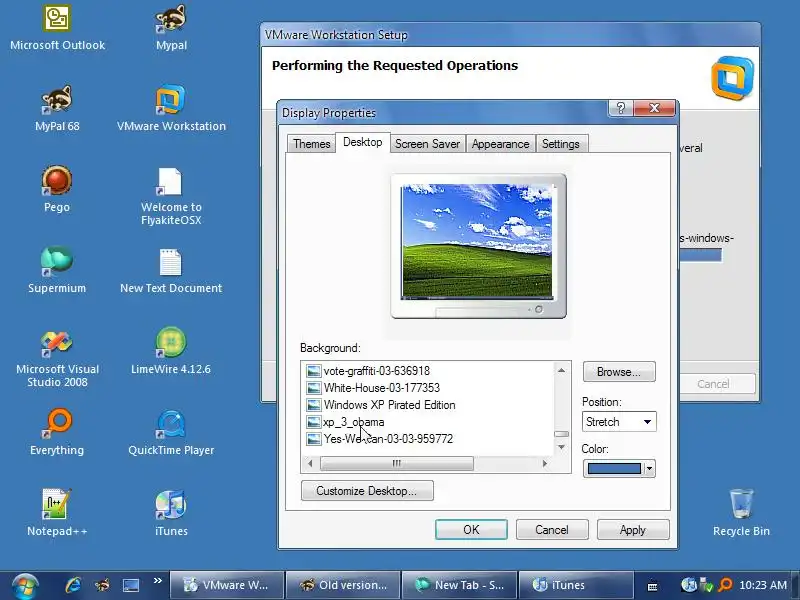Switch to the Settings tab
This screenshot has height=600, width=800.
[560, 144]
